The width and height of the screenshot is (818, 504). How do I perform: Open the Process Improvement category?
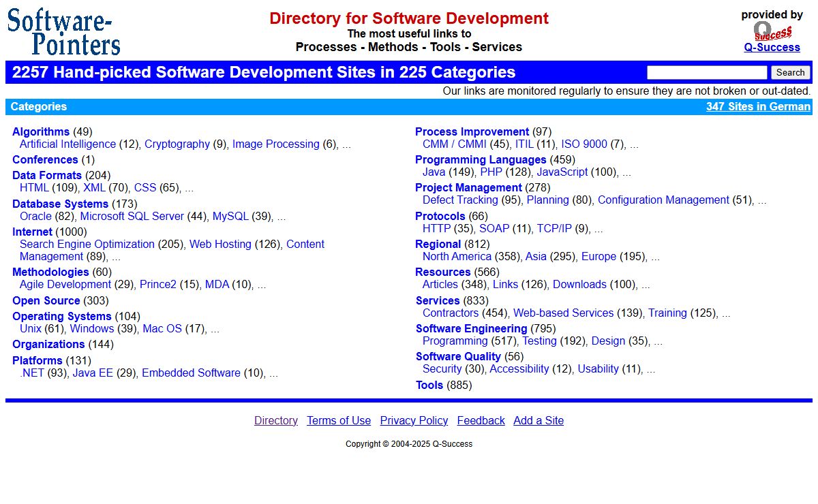(x=472, y=132)
